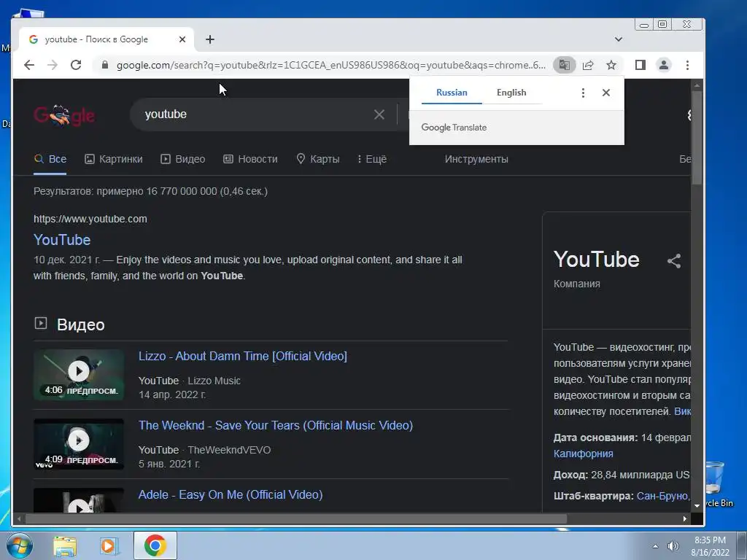Open the Chrome profile avatar

point(664,65)
